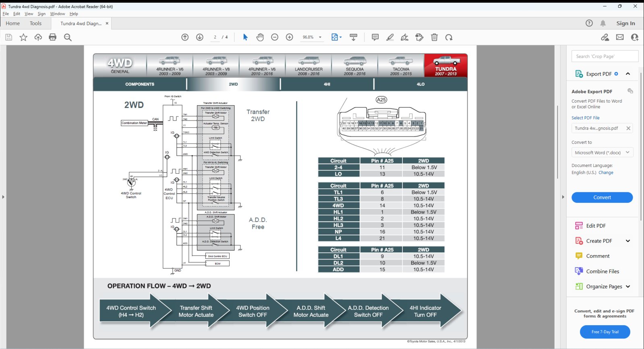Open the Comment tool
644x349 pixels.
point(598,256)
